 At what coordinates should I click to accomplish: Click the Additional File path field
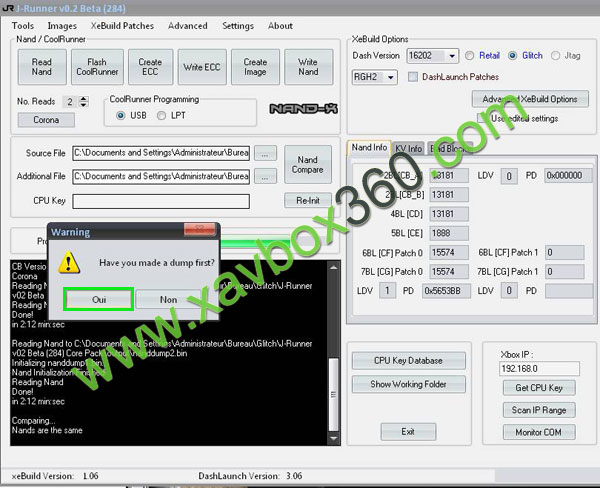click(161, 176)
